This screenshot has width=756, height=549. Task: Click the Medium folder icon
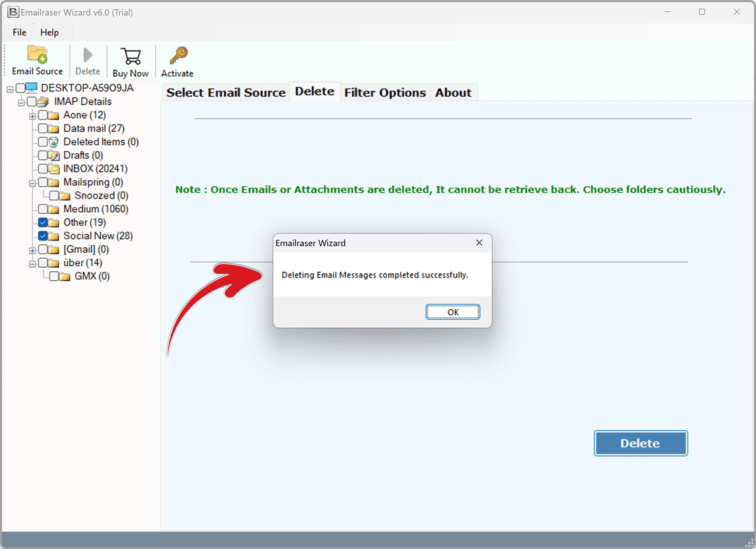coord(54,209)
